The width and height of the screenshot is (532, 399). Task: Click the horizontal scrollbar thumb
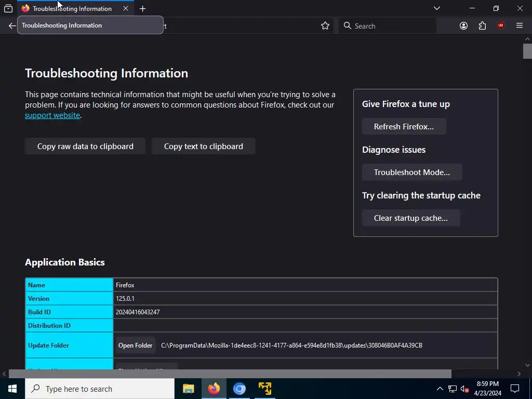point(230,374)
